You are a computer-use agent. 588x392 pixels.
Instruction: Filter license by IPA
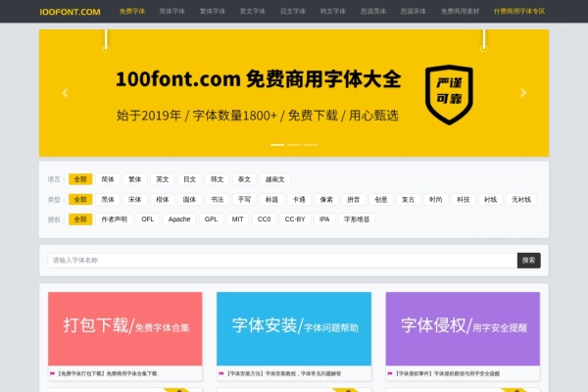point(324,220)
